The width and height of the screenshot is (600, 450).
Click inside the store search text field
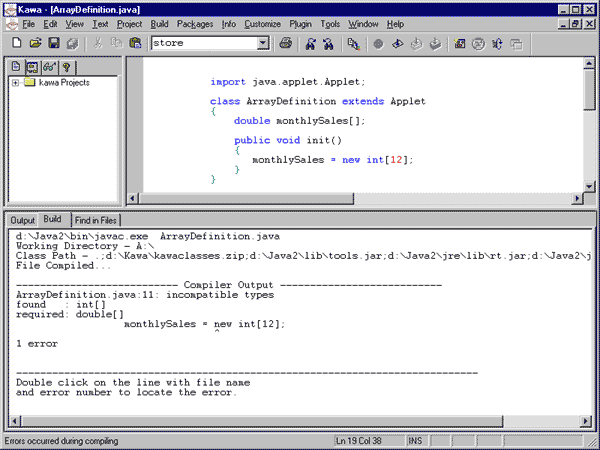pos(205,43)
